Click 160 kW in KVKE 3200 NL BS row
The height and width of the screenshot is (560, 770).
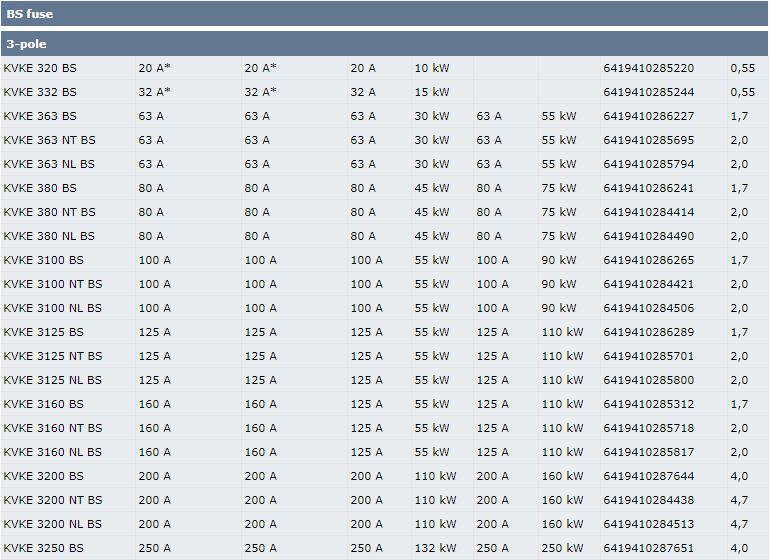point(562,524)
